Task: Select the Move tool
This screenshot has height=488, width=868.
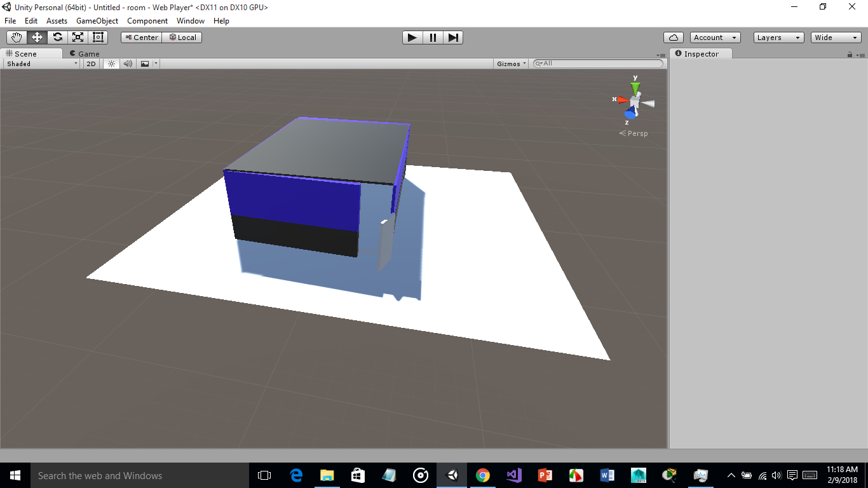Action: pyautogui.click(x=37, y=37)
